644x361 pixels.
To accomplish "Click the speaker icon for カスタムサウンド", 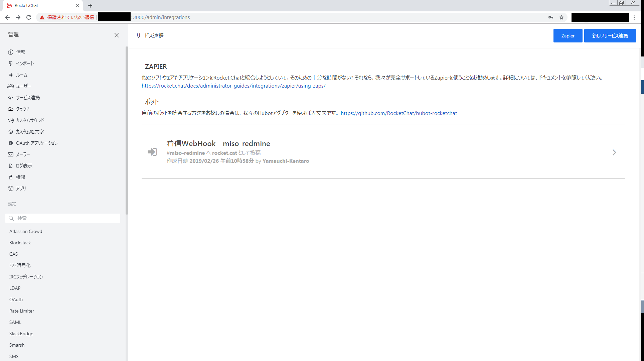I will click(11, 120).
